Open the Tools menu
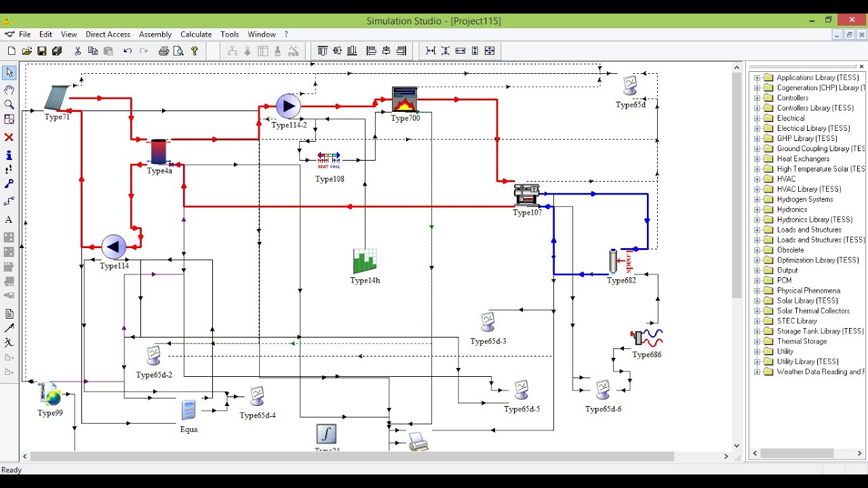 230,35
